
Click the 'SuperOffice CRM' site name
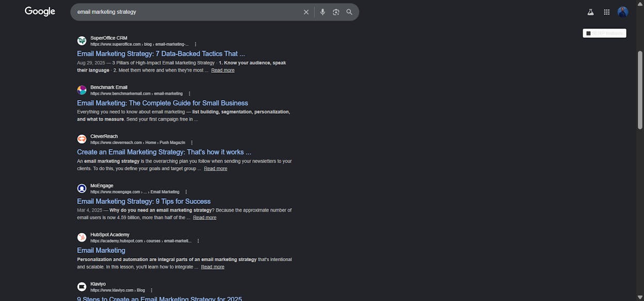108,38
